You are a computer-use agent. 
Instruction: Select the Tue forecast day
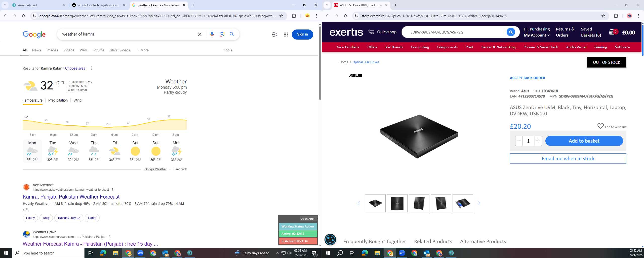click(x=53, y=151)
